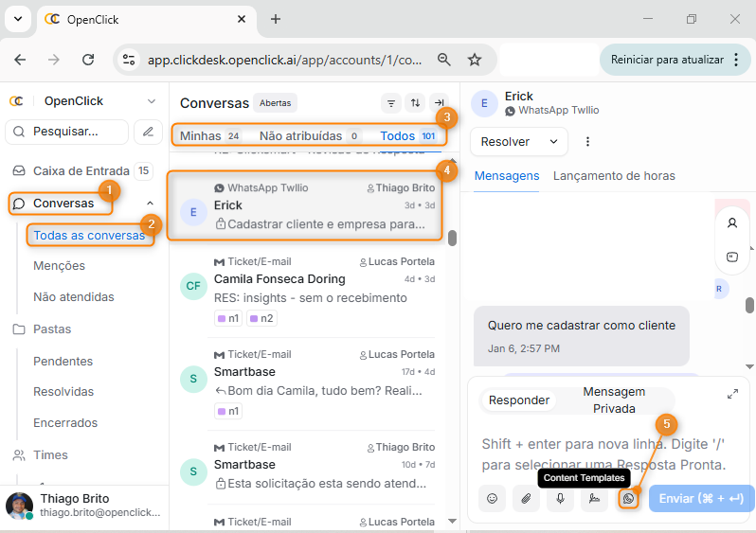Image resolution: width=756 pixels, height=533 pixels.
Task: Click the sort conversations arrows icon
Action: tap(415, 103)
